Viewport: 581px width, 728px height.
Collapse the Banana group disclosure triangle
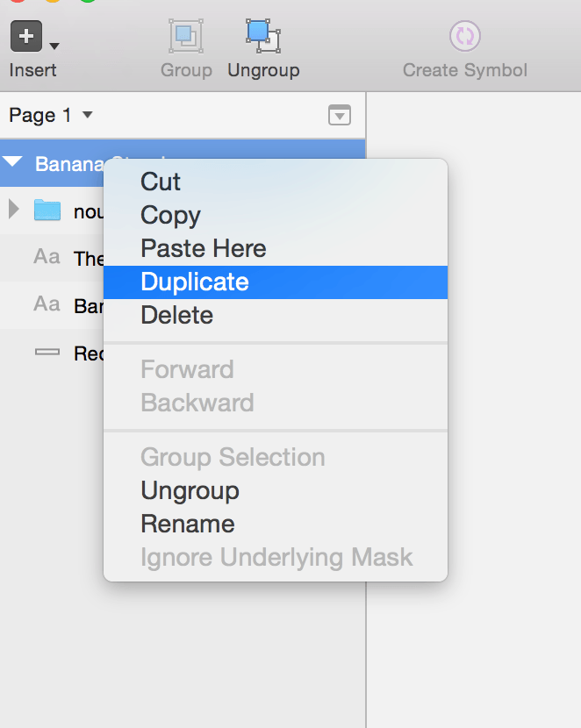click(12, 163)
